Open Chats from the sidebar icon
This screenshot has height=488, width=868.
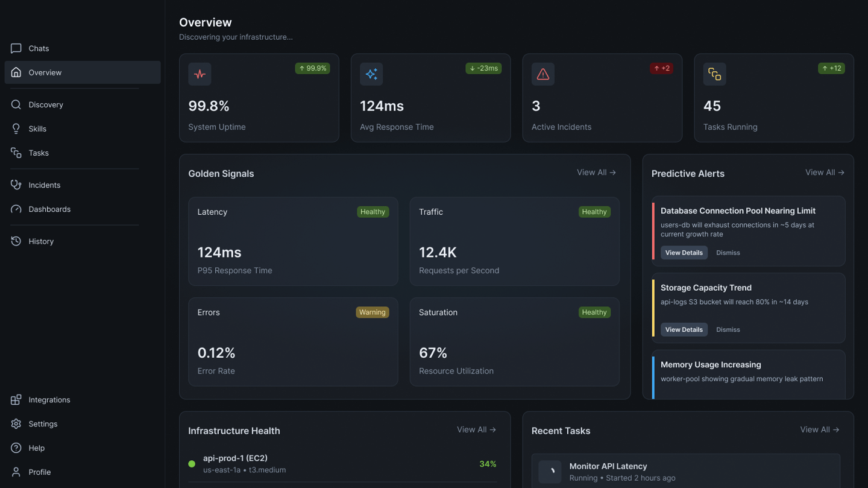16,48
